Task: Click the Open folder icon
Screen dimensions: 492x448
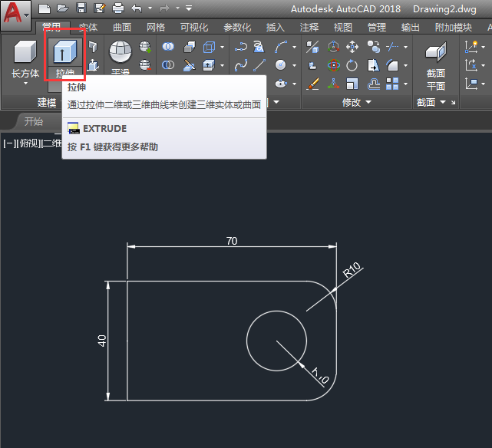Action: tap(62, 8)
